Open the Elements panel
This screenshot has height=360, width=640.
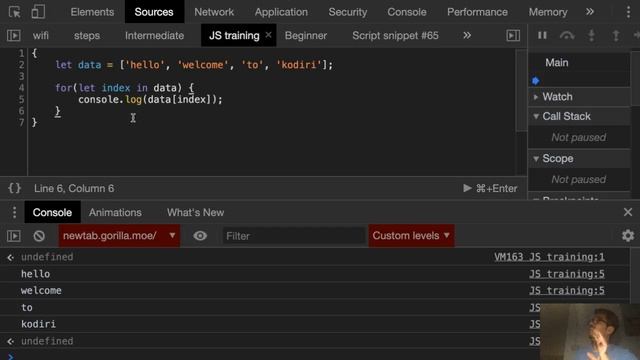point(92,12)
